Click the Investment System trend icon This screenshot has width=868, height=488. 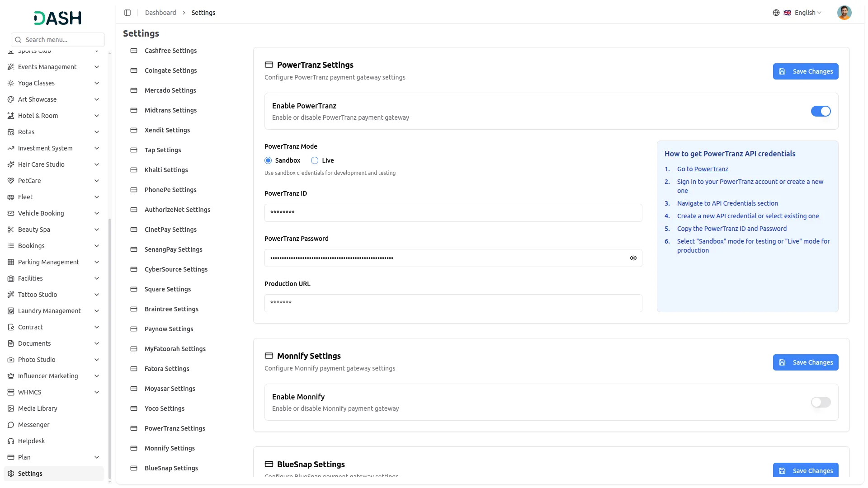[x=11, y=148]
